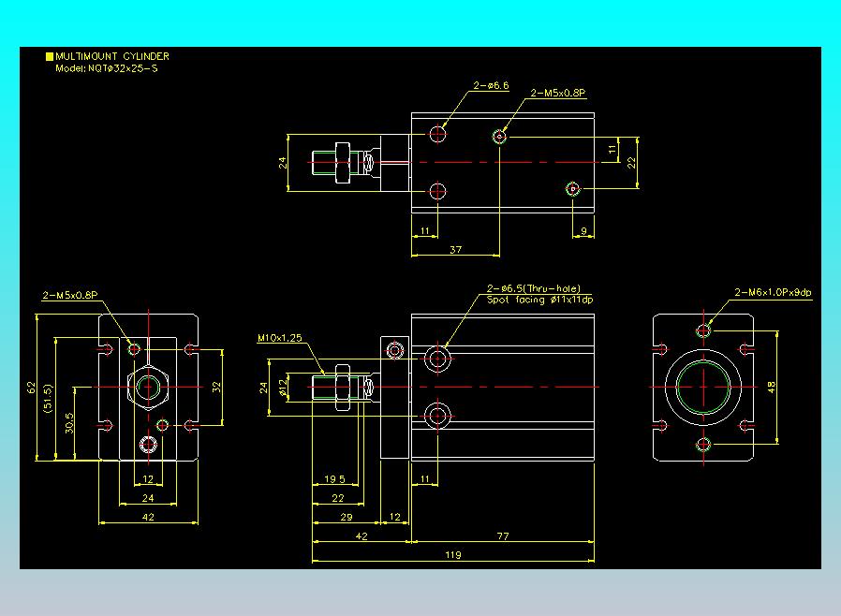Select the Spot facing ⌀11x11dp note
The width and height of the screenshot is (841, 616).
coord(540,301)
